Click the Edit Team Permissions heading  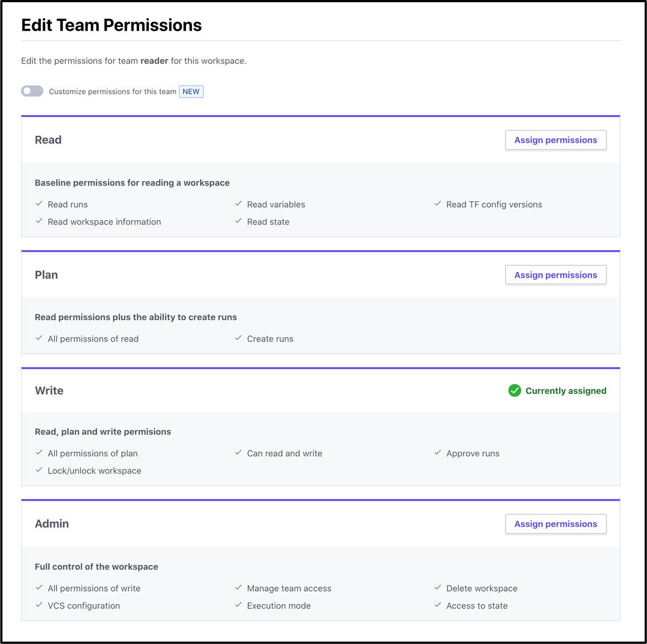[111, 25]
